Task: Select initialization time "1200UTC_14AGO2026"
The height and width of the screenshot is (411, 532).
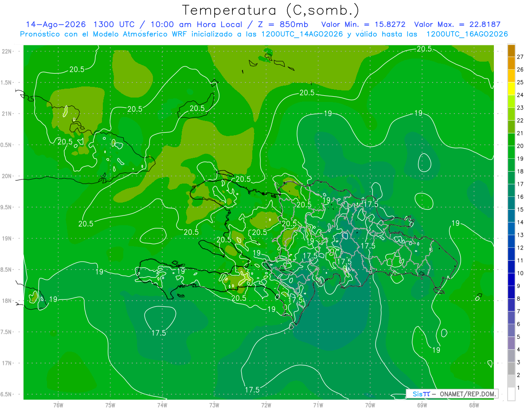Action: pyautogui.click(x=302, y=34)
